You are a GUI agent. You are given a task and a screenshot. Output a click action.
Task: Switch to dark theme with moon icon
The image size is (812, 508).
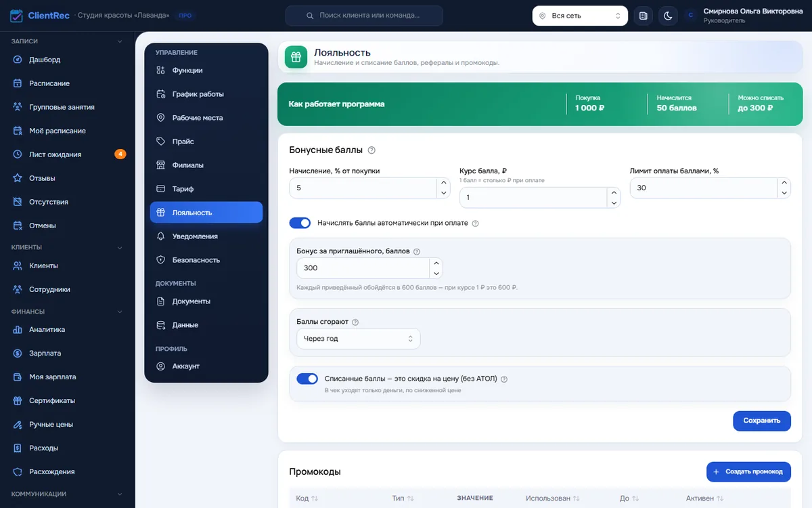tap(668, 16)
